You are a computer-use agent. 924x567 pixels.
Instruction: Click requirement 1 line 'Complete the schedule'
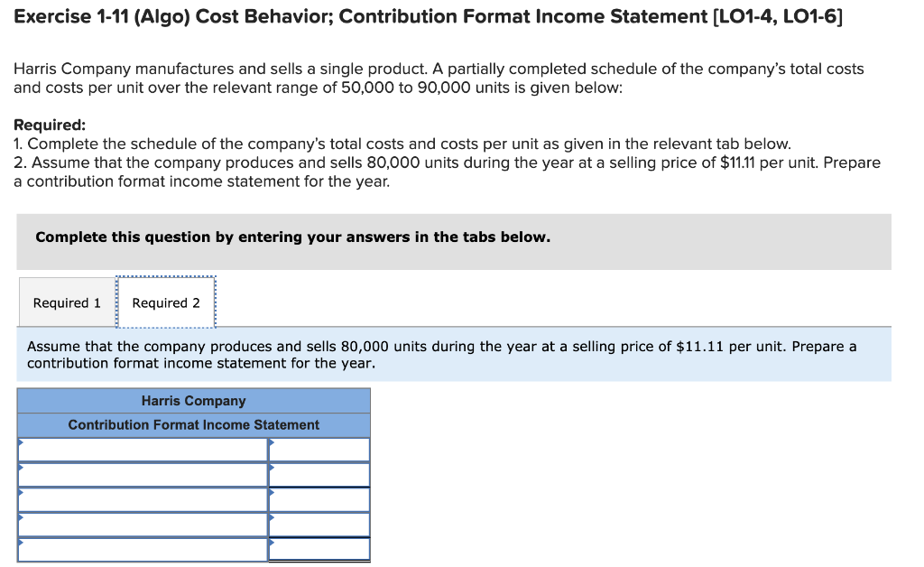(x=402, y=144)
